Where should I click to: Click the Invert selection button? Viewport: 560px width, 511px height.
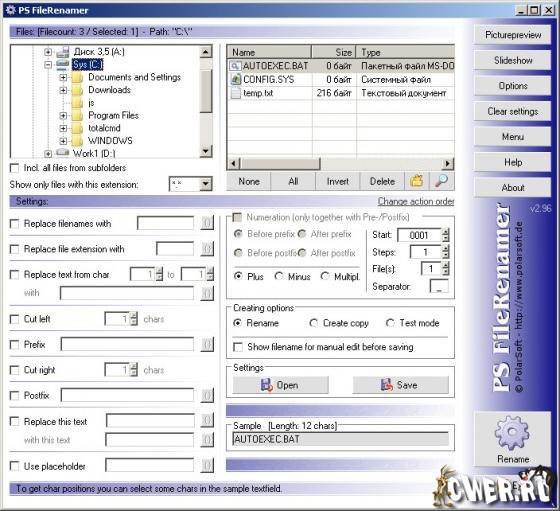coord(338,181)
